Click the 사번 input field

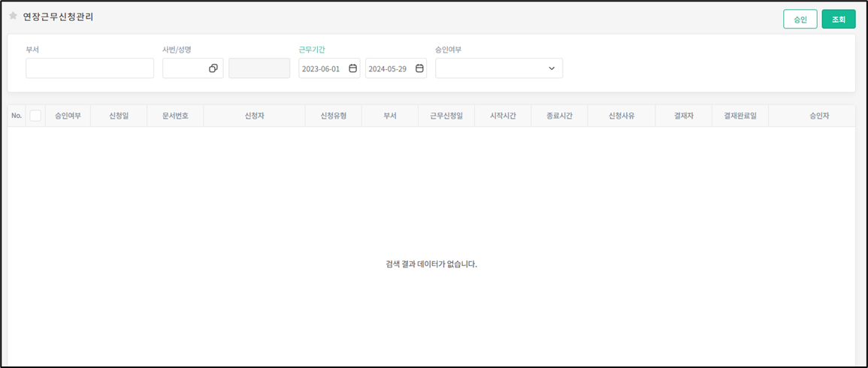(x=185, y=68)
